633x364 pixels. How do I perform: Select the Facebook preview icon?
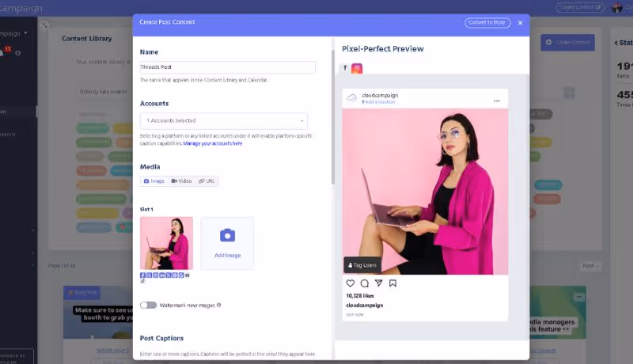[345, 68]
